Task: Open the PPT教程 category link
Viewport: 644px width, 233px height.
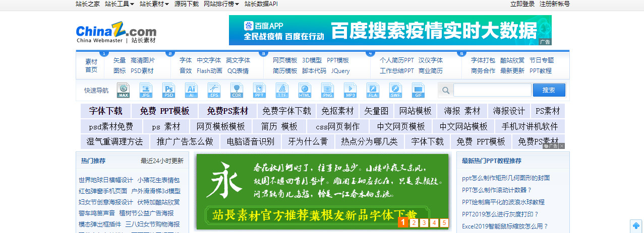Action: point(541,71)
